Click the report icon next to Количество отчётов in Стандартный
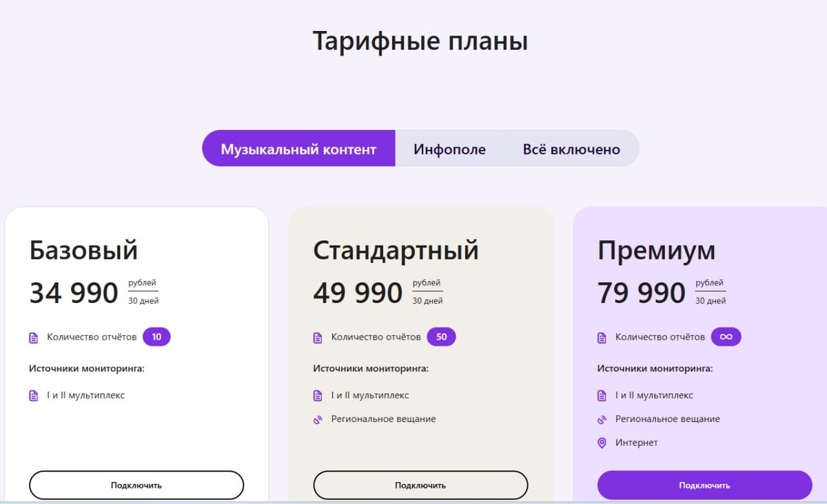This screenshot has height=504, width=827. 316,337
